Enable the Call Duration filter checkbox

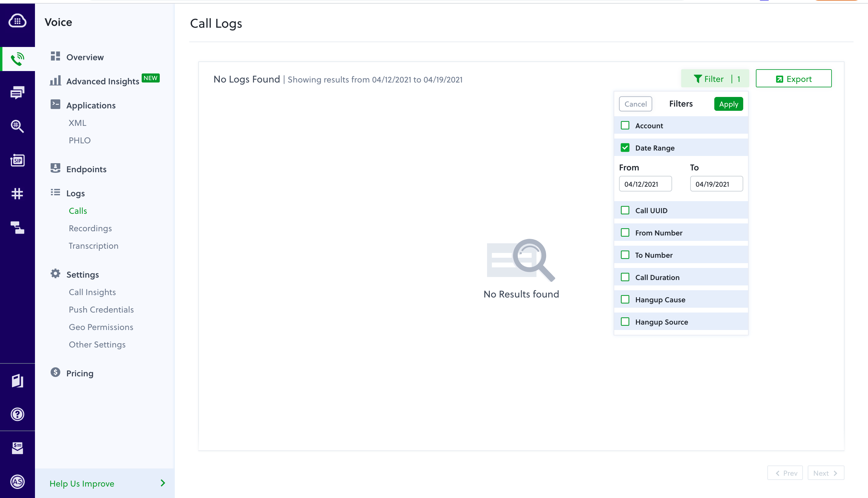625,277
